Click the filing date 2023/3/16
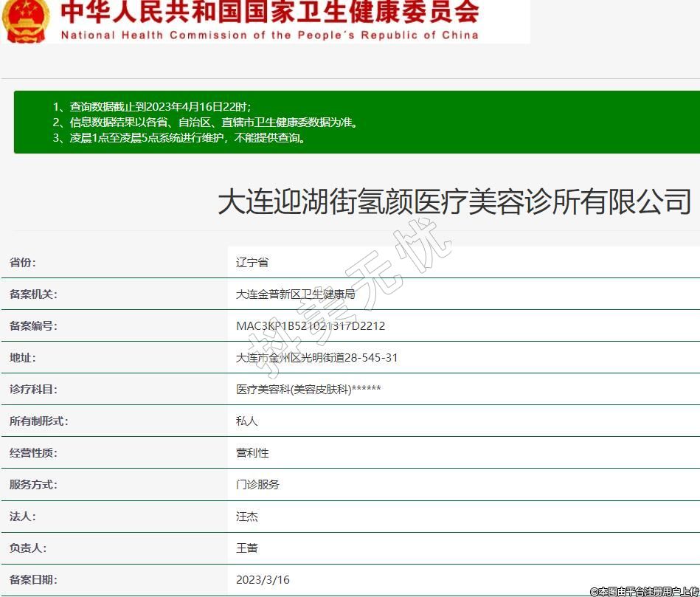700x597 pixels. (263, 580)
